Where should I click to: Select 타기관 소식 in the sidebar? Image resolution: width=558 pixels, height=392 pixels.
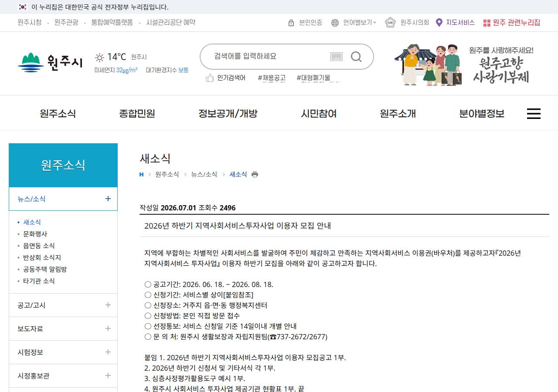(39, 281)
